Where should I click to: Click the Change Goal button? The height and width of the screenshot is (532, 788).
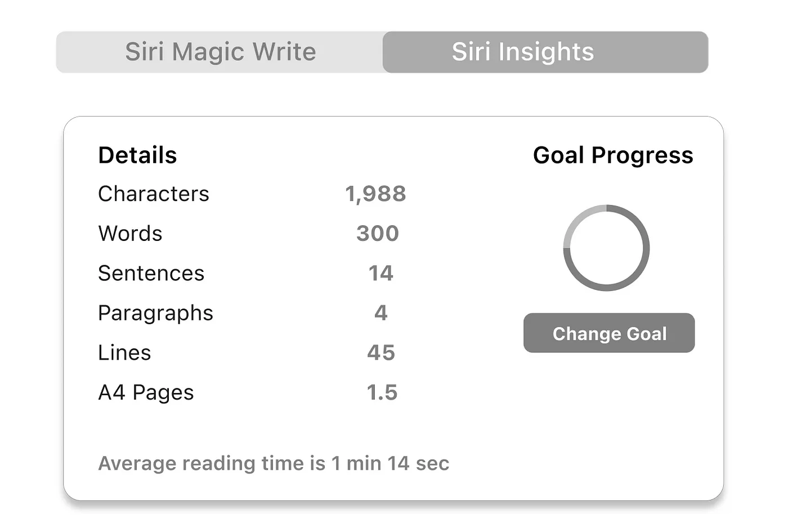click(609, 333)
